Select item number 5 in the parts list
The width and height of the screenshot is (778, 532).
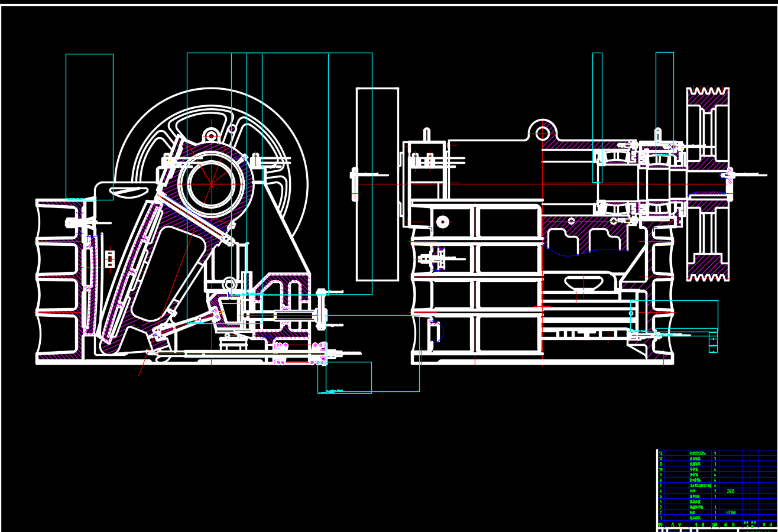click(x=660, y=496)
